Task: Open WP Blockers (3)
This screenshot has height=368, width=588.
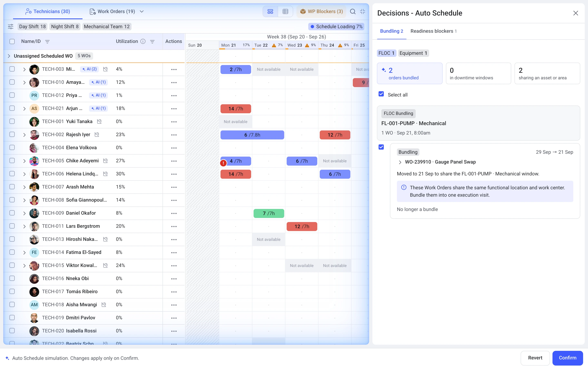Action: pos(321,11)
